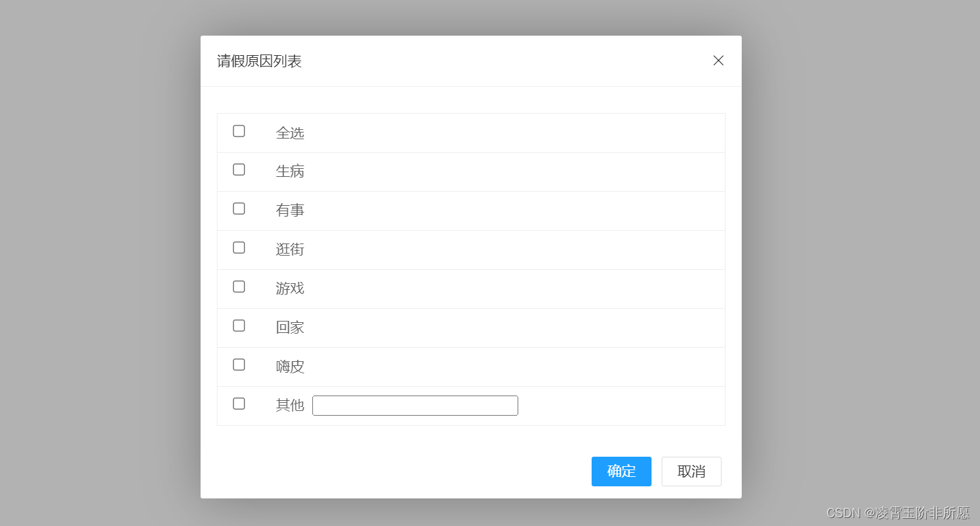Screen dimensions: 980x526
Task: Select the 有事 label text
Action: [290, 210]
